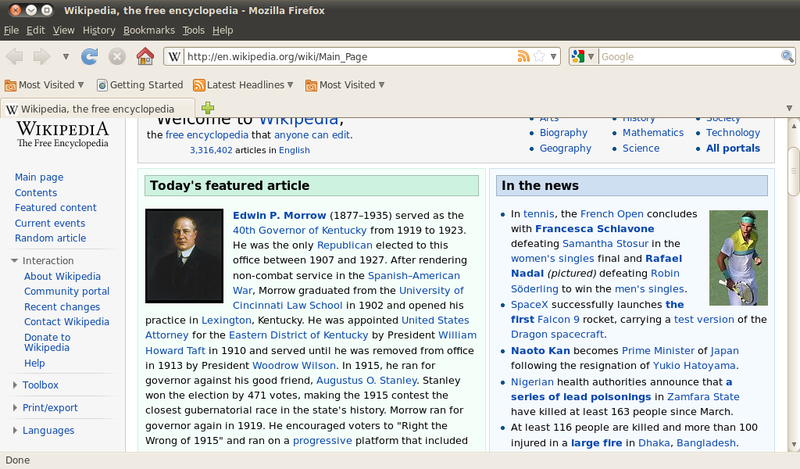This screenshot has width=800, height=469.
Task: Open the Getting Started bookmark
Action: [x=140, y=85]
